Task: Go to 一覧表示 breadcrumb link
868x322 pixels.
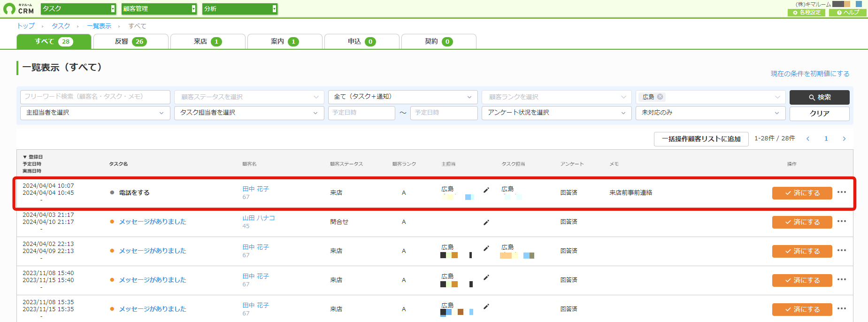Action: tap(99, 26)
